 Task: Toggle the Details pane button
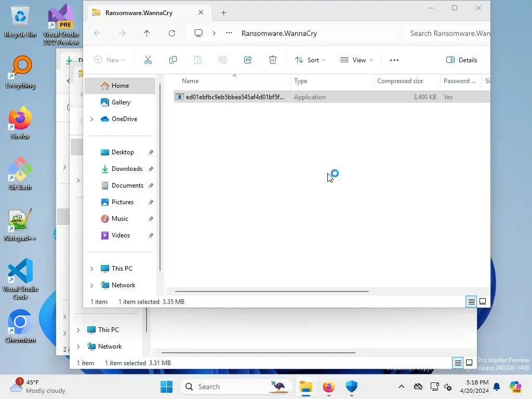(462, 60)
